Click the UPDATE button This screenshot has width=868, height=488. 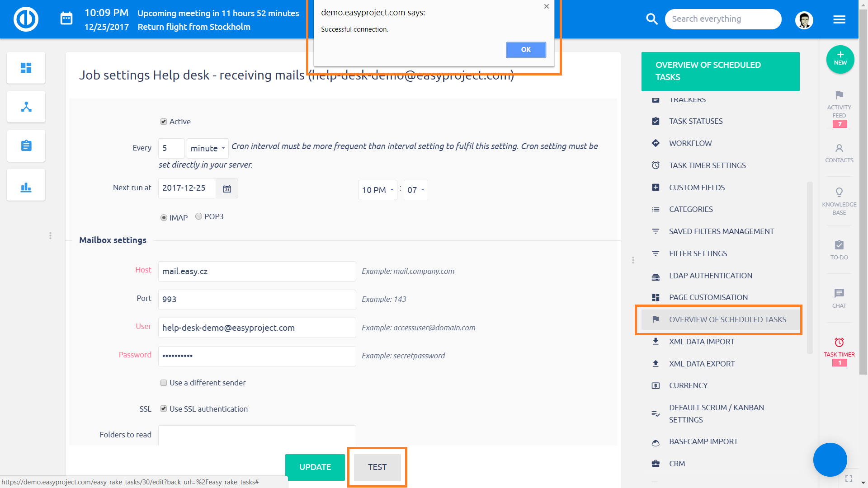pos(315,467)
